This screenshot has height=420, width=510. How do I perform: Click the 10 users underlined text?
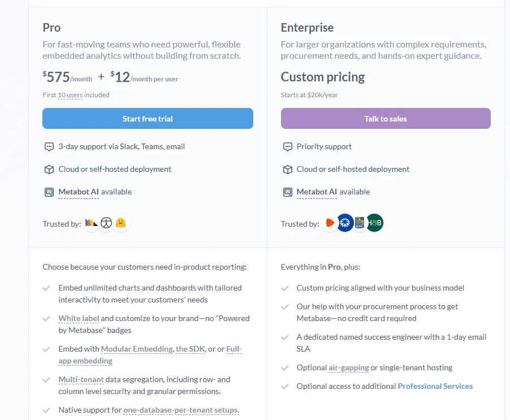point(70,95)
